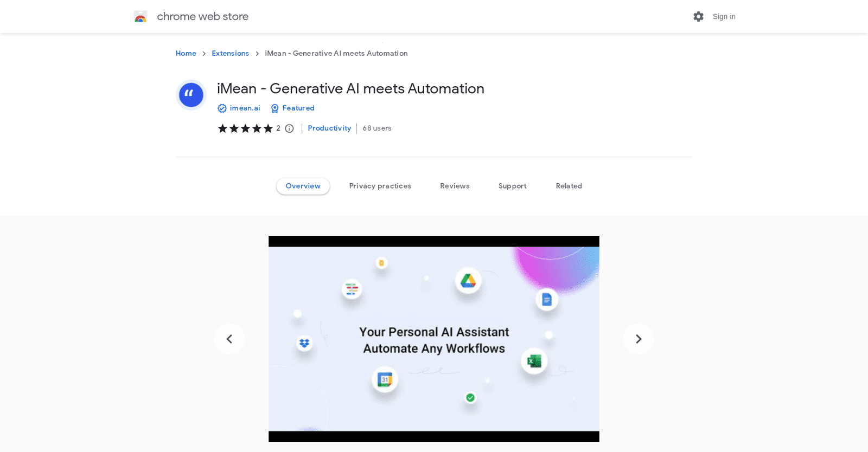Click the five-star rating display

point(245,128)
